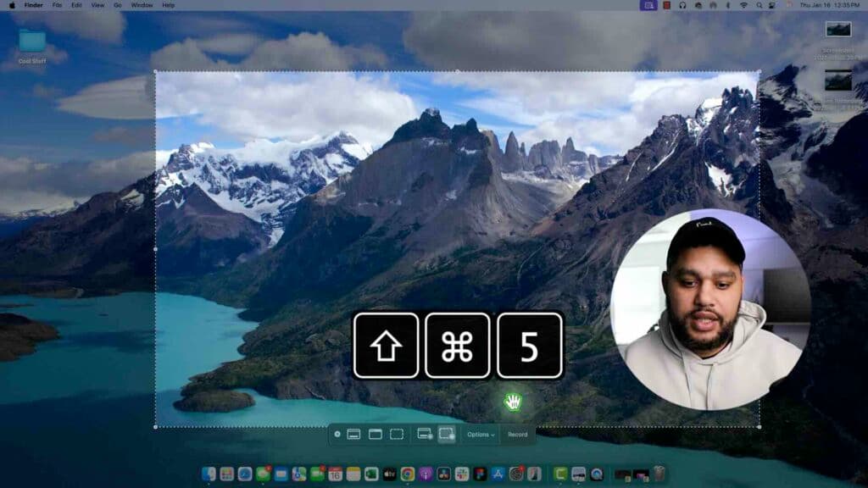Close the screenshot toolbar with the X button
The height and width of the screenshot is (488, 868).
(337, 435)
